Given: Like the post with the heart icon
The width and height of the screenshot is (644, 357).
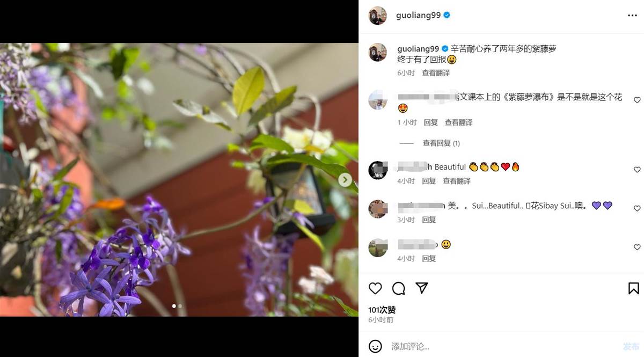Looking at the screenshot, I should [x=375, y=288].
